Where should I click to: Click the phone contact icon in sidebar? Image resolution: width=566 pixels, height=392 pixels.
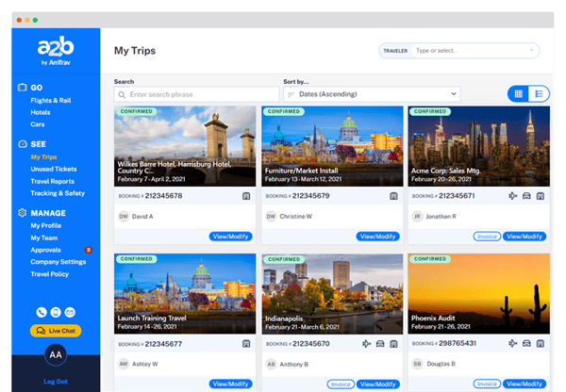click(x=42, y=312)
